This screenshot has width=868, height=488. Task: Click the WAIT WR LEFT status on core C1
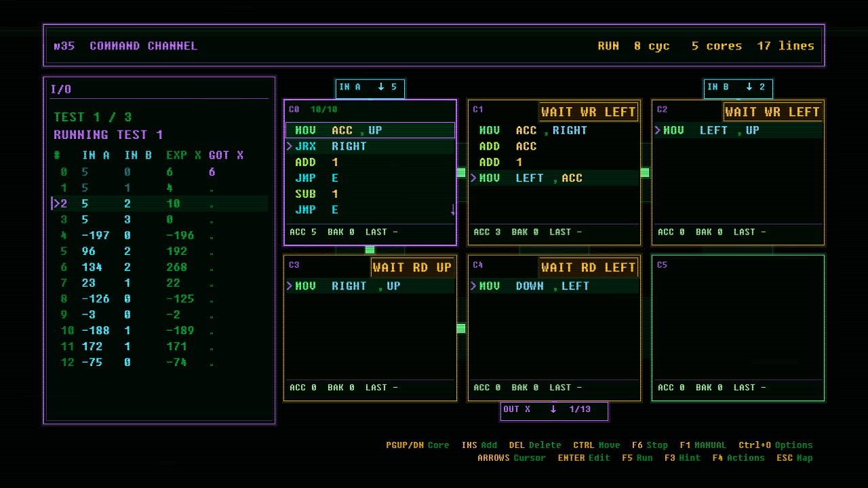589,112
